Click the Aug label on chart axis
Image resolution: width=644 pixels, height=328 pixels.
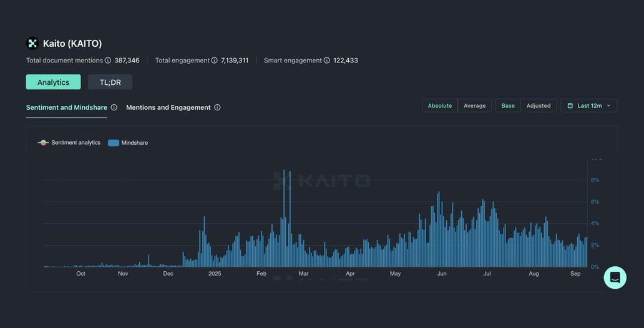point(534,274)
